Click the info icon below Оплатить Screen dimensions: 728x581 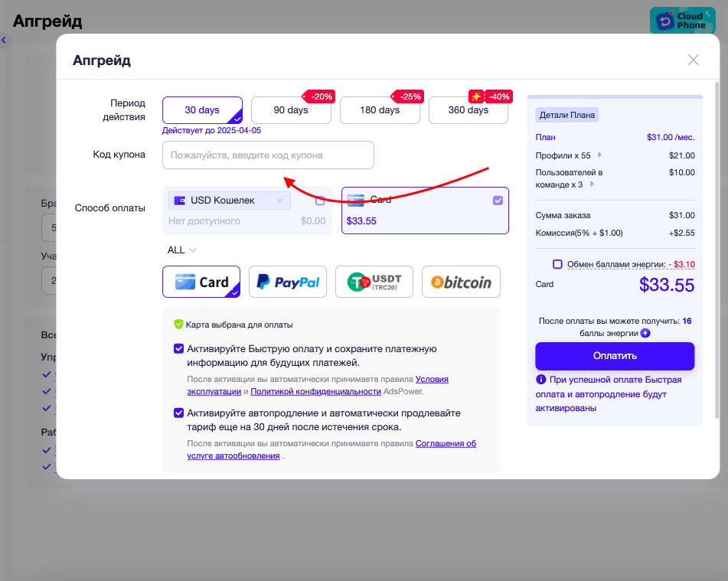[541, 380]
